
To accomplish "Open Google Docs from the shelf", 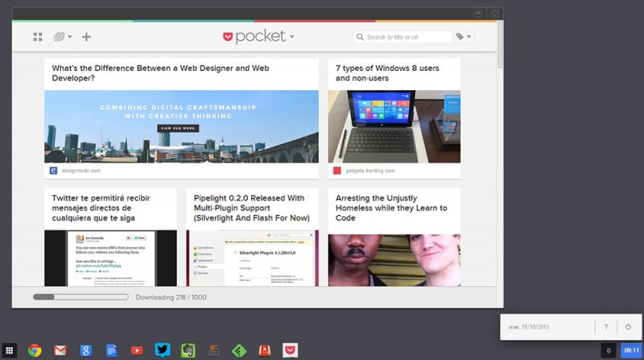I will tap(111, 350).
